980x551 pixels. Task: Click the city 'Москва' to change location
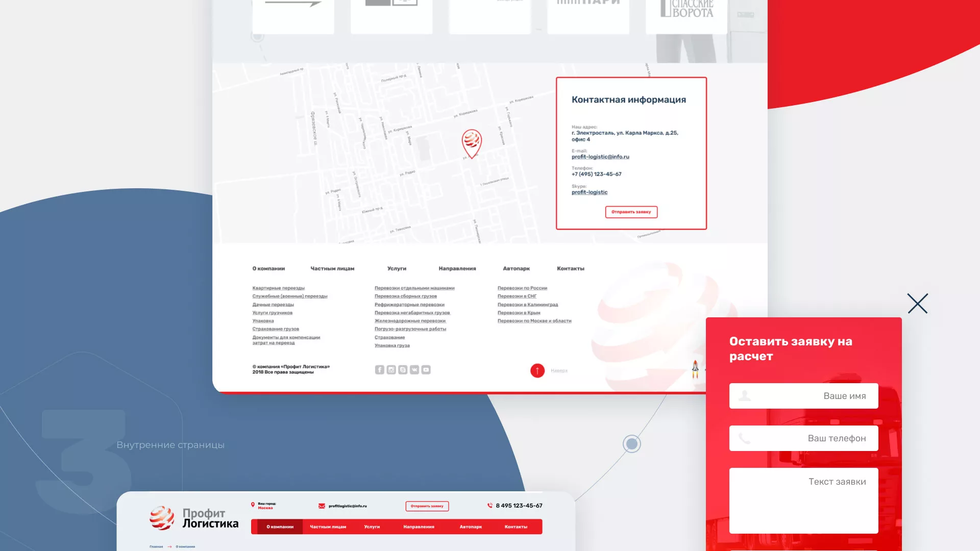click(x=265, y=509)
